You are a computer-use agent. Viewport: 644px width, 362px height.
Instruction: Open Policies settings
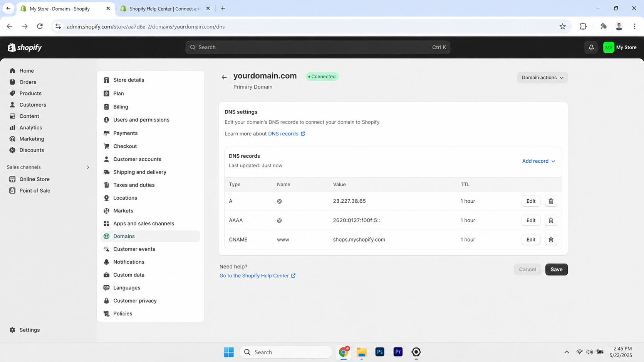coord(122,314)
